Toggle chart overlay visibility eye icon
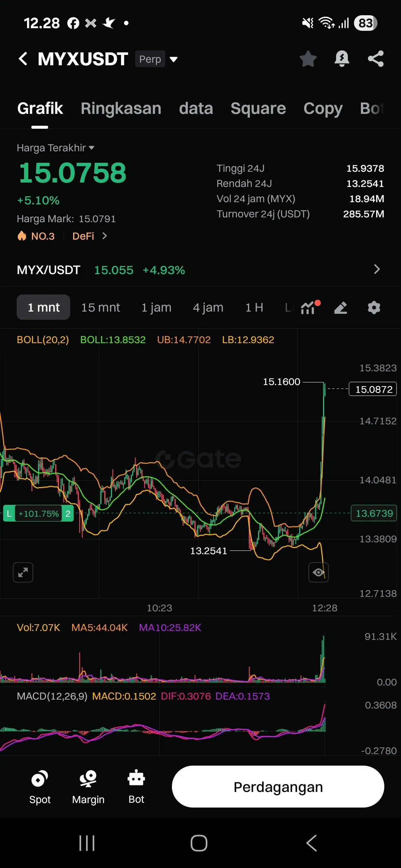Screen dimensions: 401x868 click(x=318, y=572)
